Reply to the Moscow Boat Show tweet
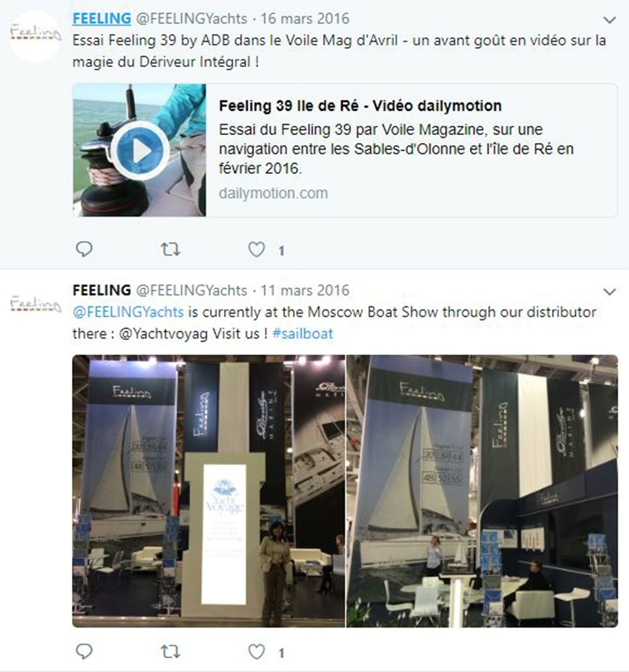 point(84,651)
